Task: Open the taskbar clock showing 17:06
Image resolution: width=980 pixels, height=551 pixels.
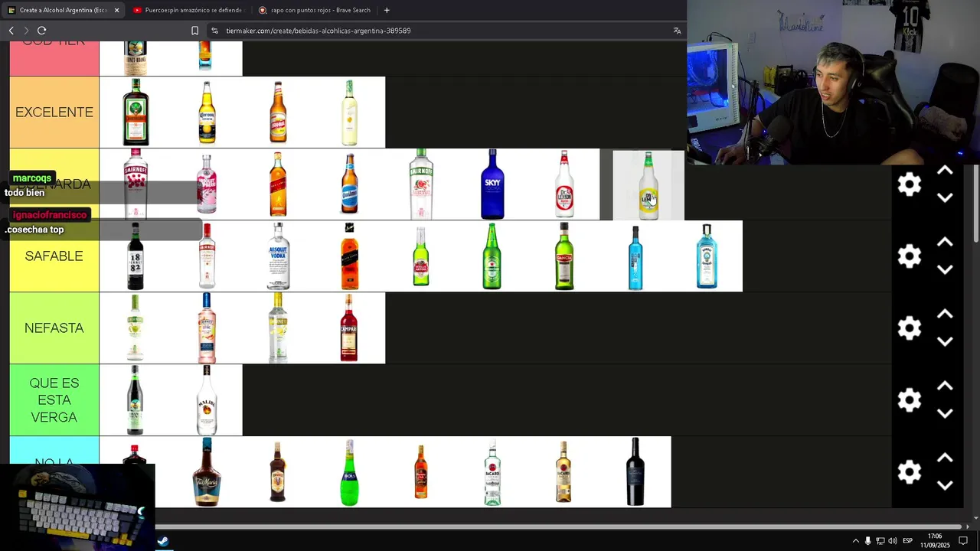Action: click(935, 540)
